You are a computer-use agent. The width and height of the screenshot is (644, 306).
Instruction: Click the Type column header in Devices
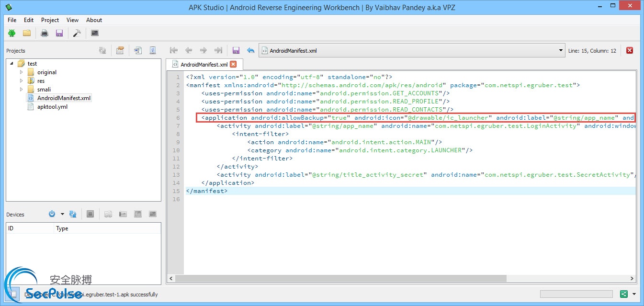(62, 228)
